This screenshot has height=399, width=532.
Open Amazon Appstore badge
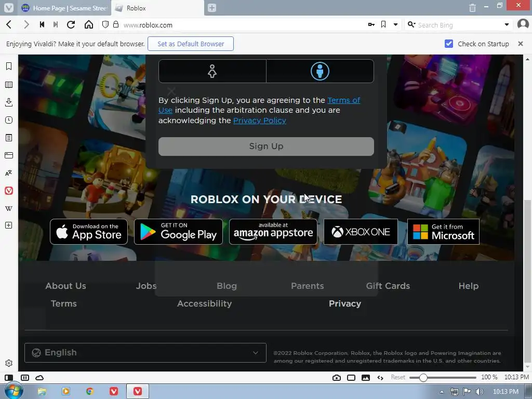click(273, 232)
